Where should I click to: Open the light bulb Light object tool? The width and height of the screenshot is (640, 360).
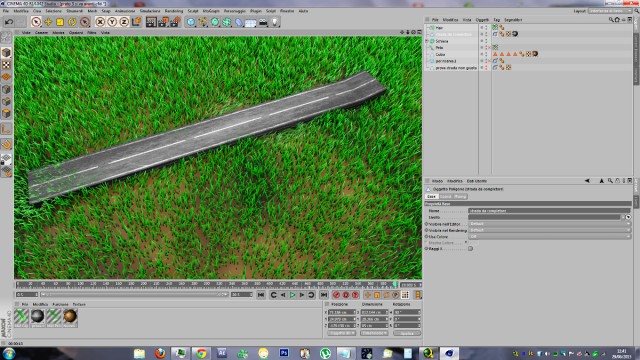(x=275, y=22)
